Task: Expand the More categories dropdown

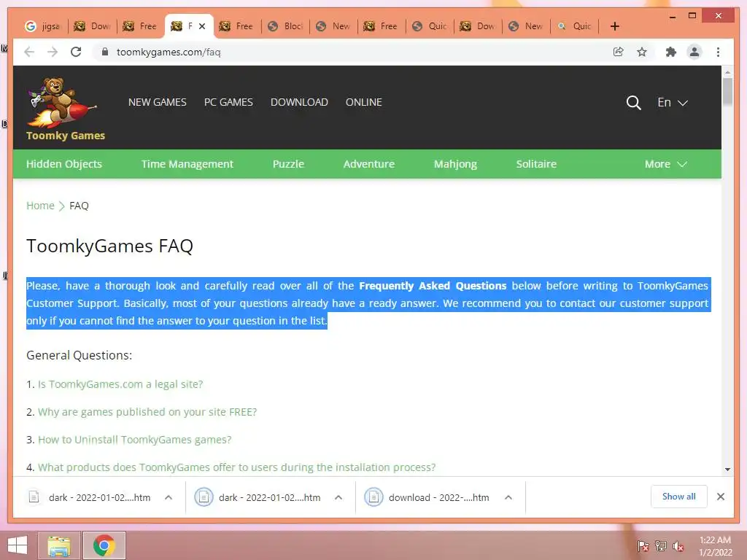Action: (x=665, y=164)
